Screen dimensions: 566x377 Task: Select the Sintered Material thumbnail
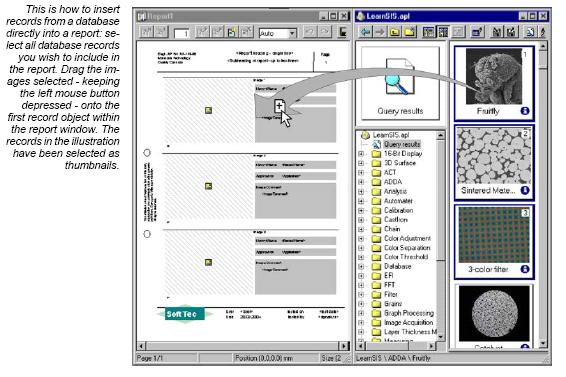pyautogui.click(x=494, y=162)
